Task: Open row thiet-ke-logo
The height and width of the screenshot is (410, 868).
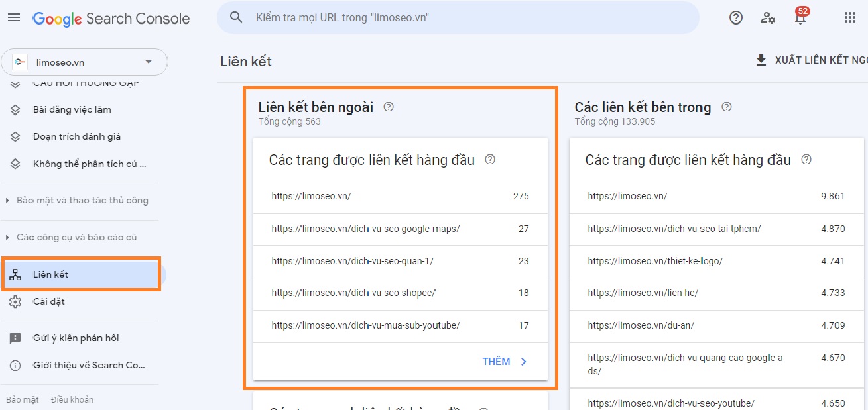Action: (717, 261)
